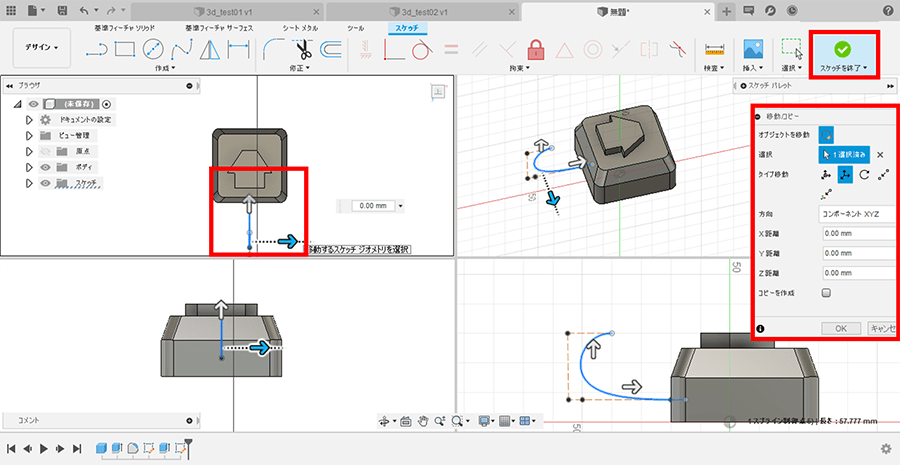This screenshot has width=900, height=465.
Task: Click the timeline Play button
Action: (44, 449)
